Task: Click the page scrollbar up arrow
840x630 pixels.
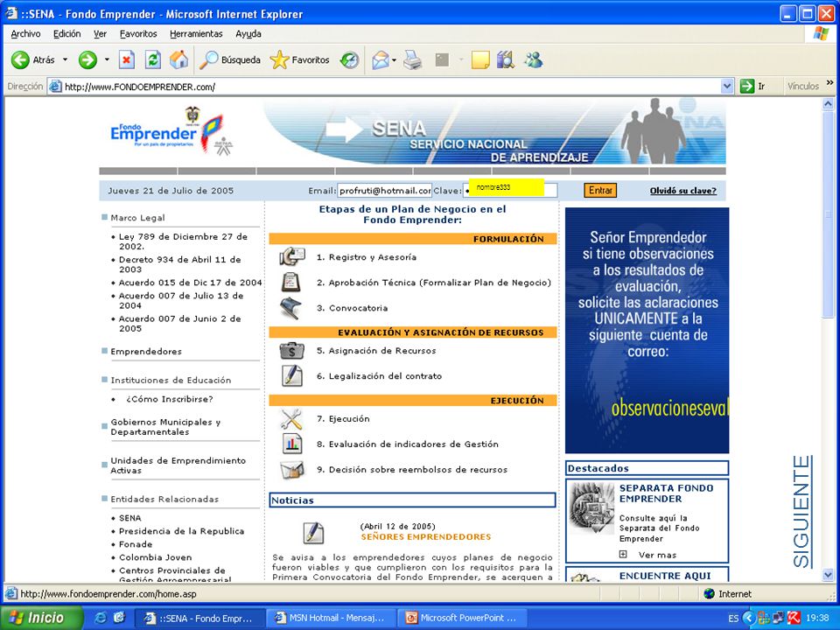Action: [x=828, y=103]
